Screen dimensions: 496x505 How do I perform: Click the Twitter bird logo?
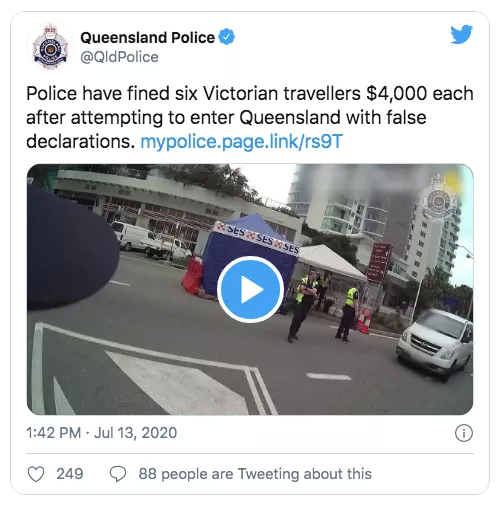point(461,34)
